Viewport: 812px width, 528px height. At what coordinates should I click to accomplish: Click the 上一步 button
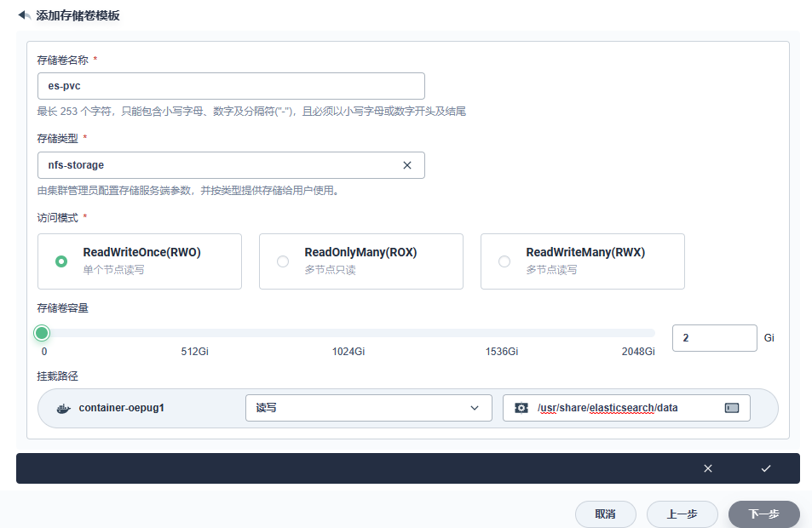pos(682,514)
